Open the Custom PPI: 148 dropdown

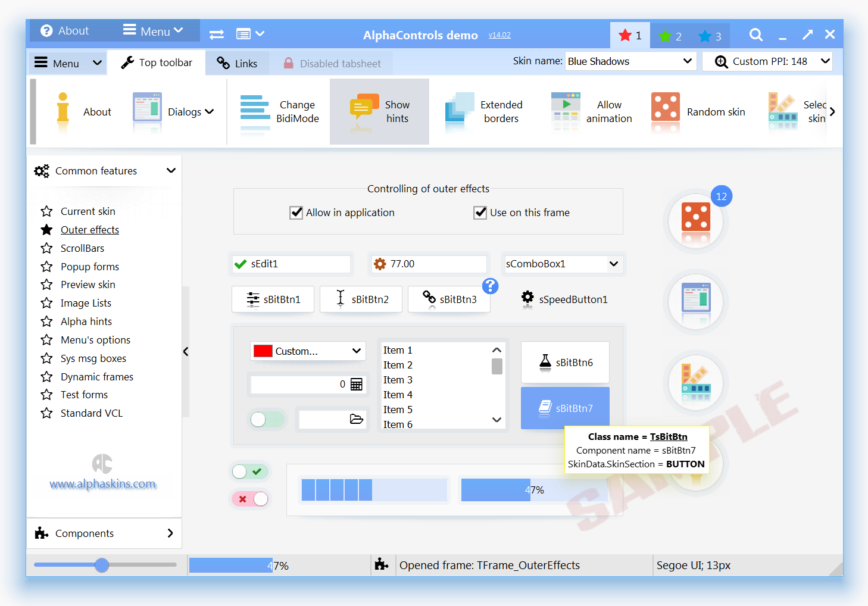pos(767,61)
